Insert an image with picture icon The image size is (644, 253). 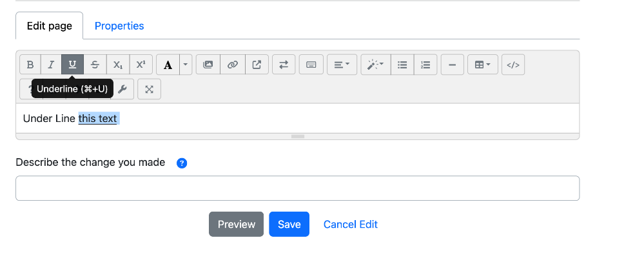pos(208,65)
